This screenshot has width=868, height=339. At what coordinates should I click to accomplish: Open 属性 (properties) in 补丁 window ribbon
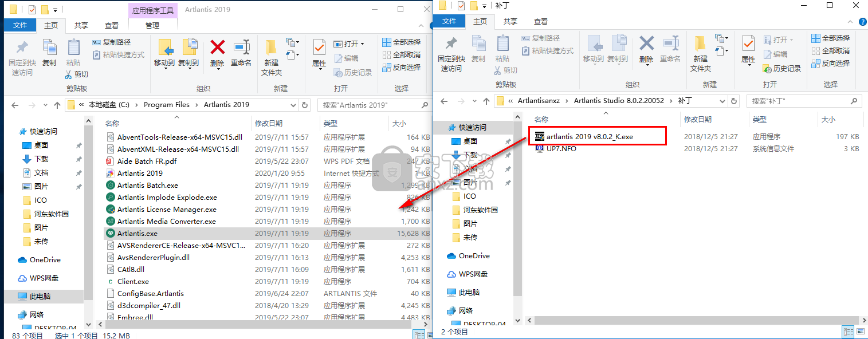(x=748, y=44)
